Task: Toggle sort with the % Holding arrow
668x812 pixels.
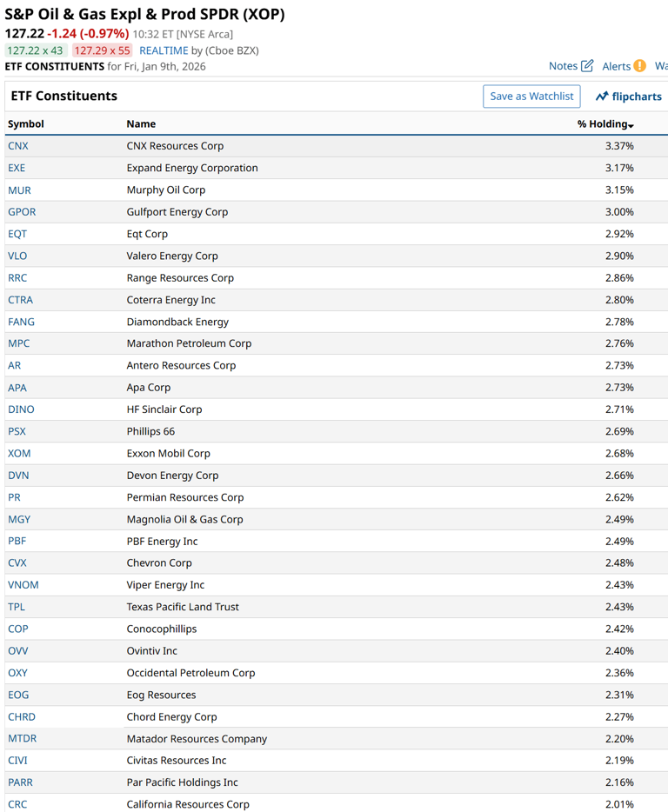Action: (631, 124)
